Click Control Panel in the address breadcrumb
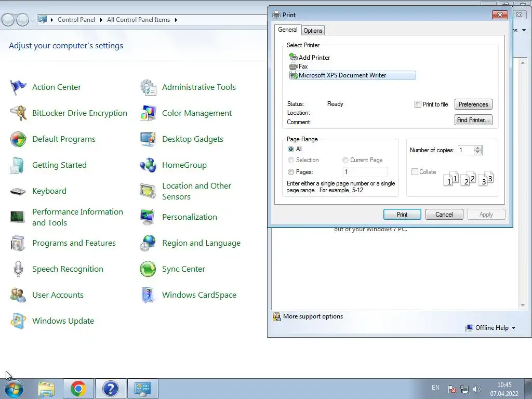Screen dimensions: 532x399 click(76, 20)
